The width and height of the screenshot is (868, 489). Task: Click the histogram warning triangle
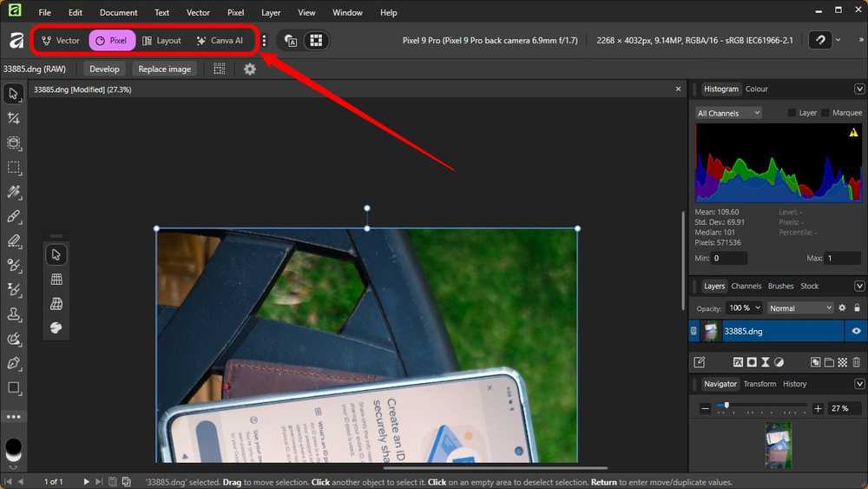[x=853, y=132]
